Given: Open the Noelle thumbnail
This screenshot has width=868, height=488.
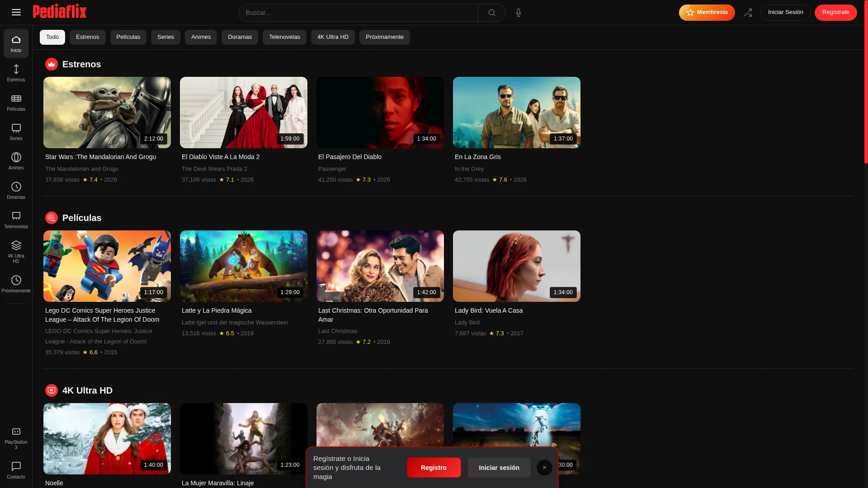Looking at the screenshot, I should 107,439.
